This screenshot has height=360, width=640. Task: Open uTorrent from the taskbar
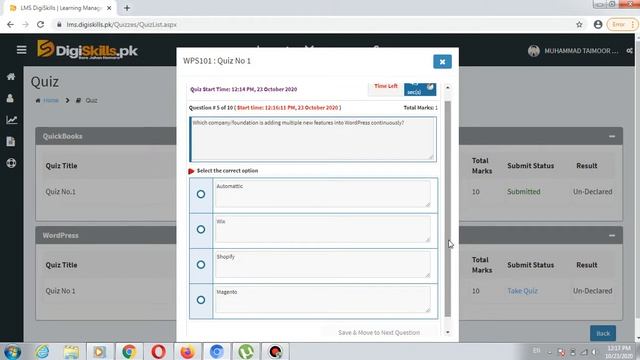tap(246, 351)
